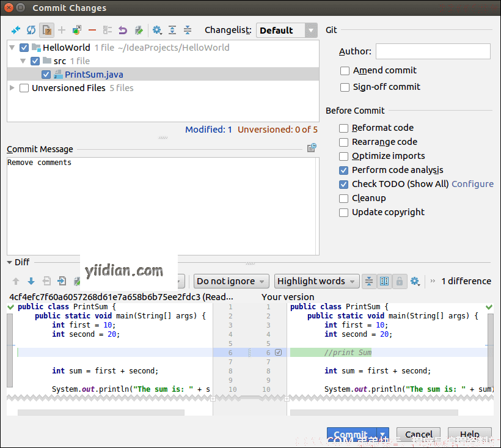This screenshot has height=448, width=501.
Task: Click the Compare Next File icon
Action: pyautogui.click(x=62, y=281)
